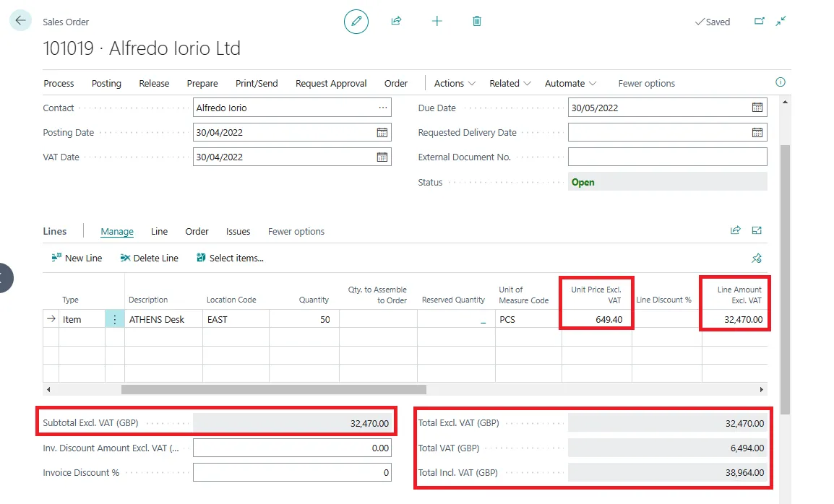Screen dimensions: 834x504
Task: Click the Line Amount cell 32,470.00
Action: click(x=735, y=319)
